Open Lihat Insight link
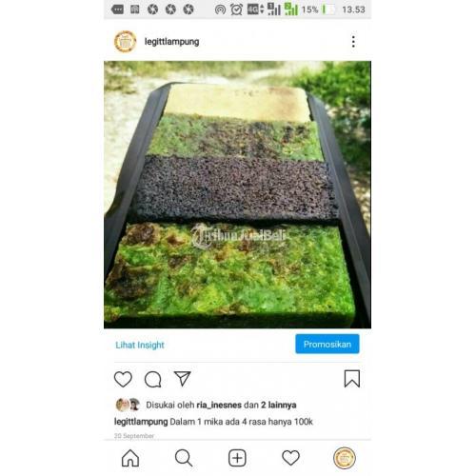 pyautogui.click(x=140, y=345)
